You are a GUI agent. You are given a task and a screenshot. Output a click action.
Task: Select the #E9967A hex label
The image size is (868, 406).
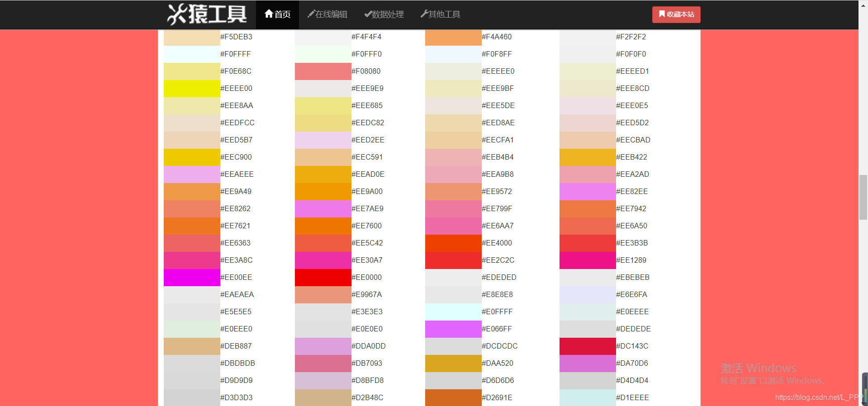pos(366,295)
